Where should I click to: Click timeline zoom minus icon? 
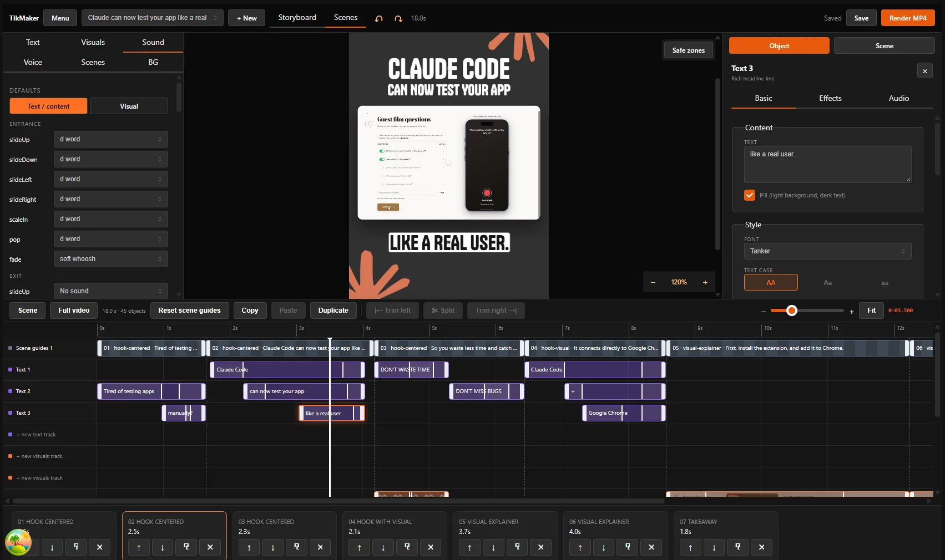pos(764,312)
